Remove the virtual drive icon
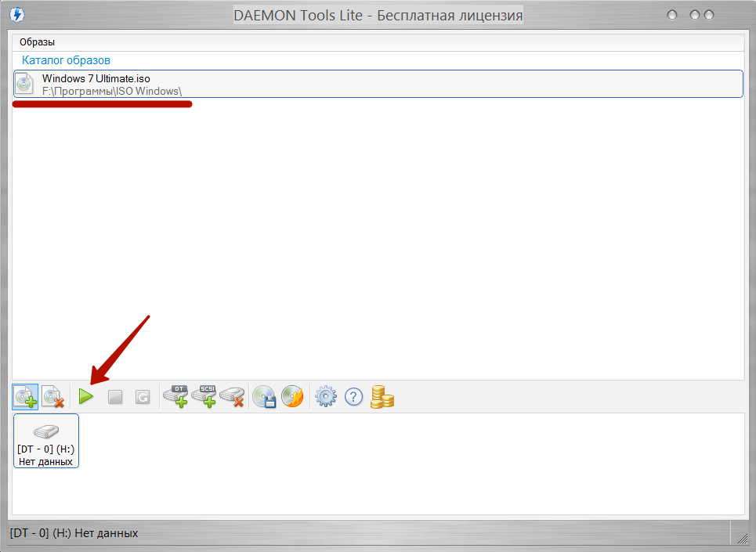 pos(232,398)
